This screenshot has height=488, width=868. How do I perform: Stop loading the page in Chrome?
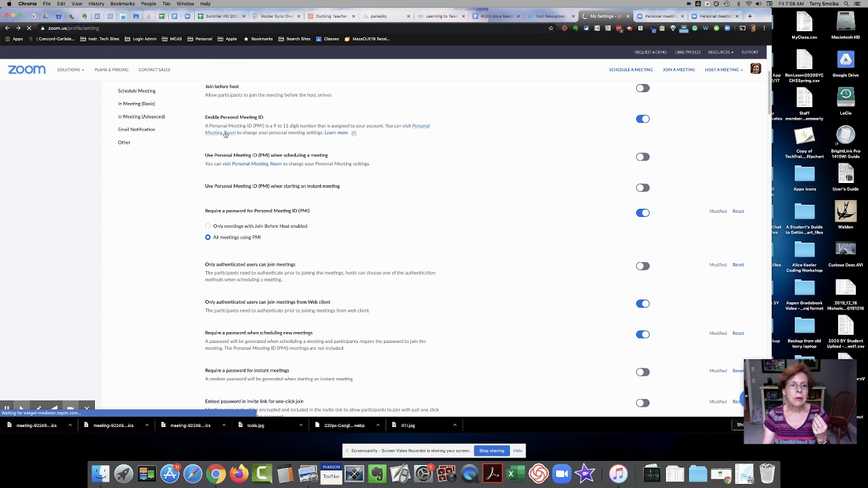[29, 28]
